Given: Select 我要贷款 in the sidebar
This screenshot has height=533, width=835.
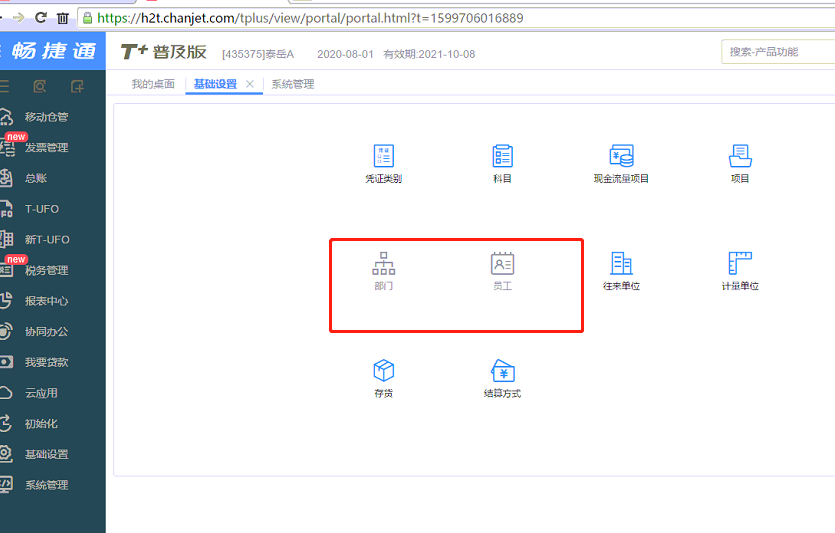Looking at the screenshot, I should click(46, 363).
